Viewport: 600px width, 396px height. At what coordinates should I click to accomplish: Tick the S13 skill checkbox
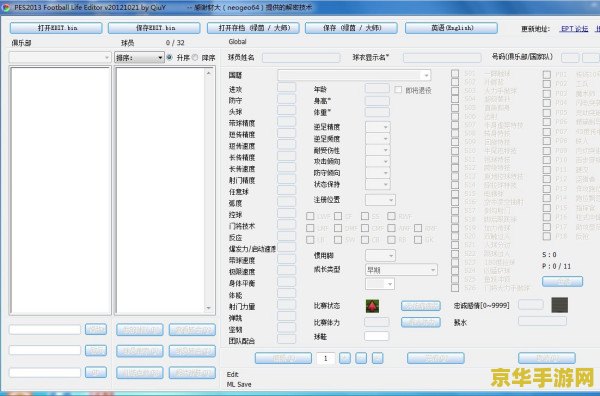click(x=455, y=176)
